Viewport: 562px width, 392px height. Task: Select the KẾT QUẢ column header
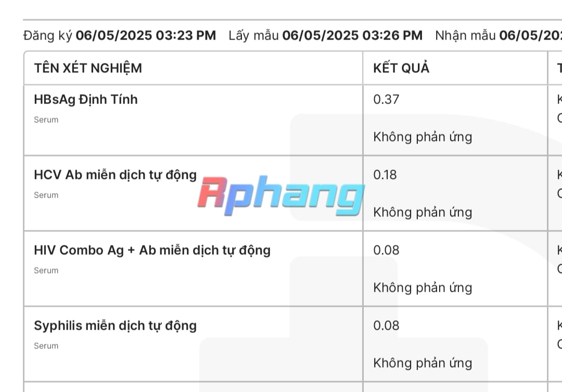[401, 68]
